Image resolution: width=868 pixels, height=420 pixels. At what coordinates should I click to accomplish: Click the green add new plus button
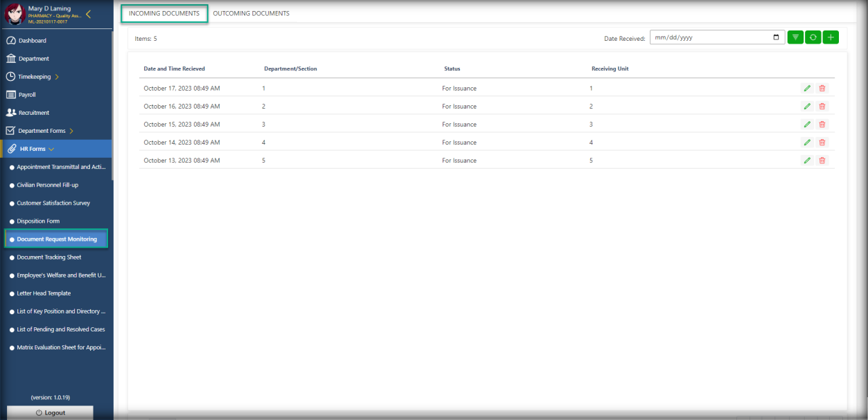[831, 37]
